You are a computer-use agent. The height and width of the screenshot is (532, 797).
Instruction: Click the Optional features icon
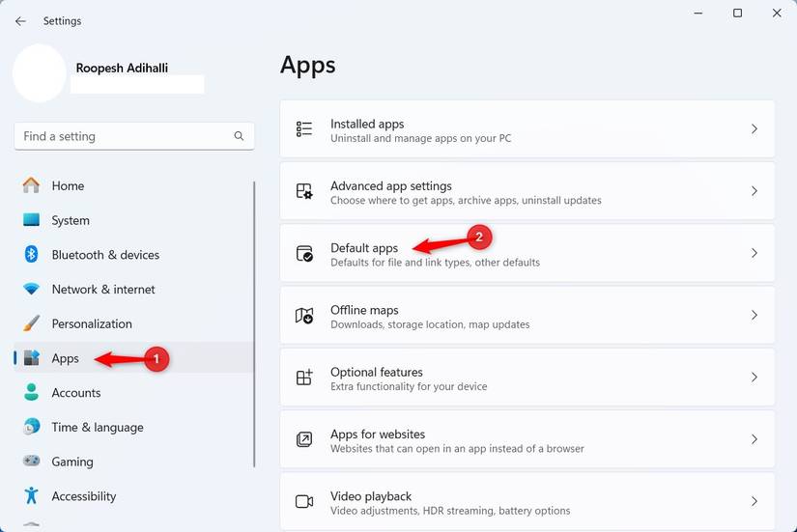[x=304, y=378]
